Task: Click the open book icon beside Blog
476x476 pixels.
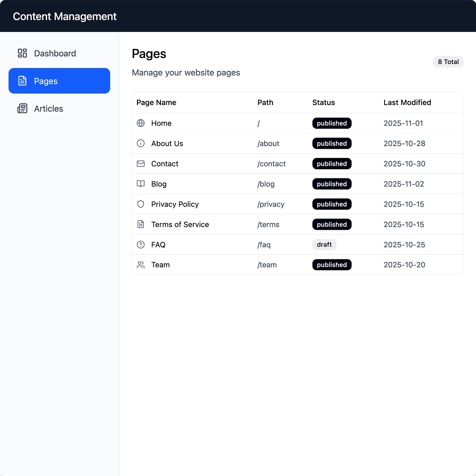Action: [x=140, y=184]
